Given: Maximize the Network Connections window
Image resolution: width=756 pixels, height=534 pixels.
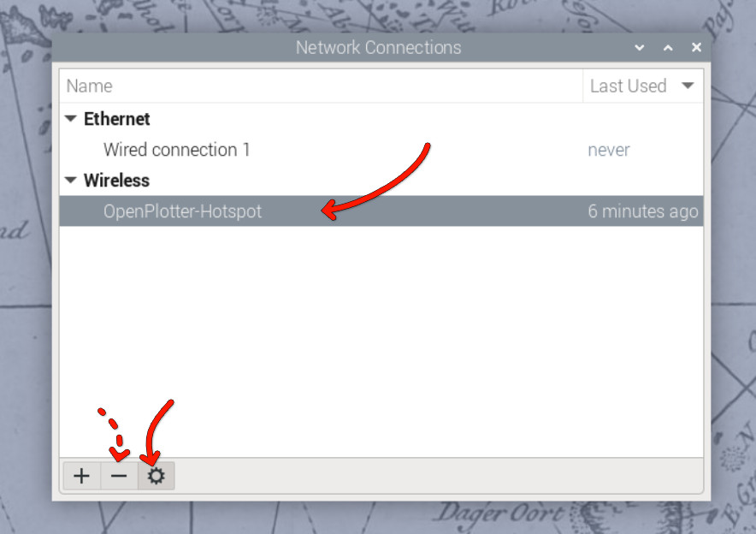Looking at the screenshot, I should click(668, 47).
